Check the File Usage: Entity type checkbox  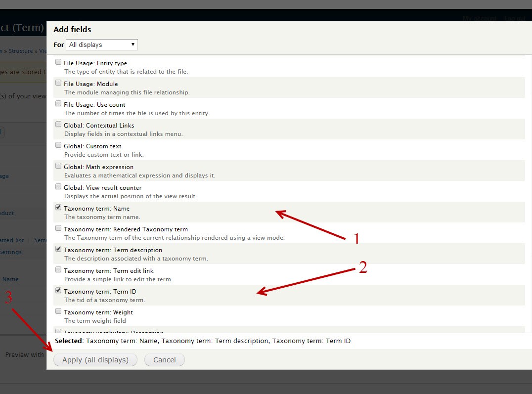(58, 62)
